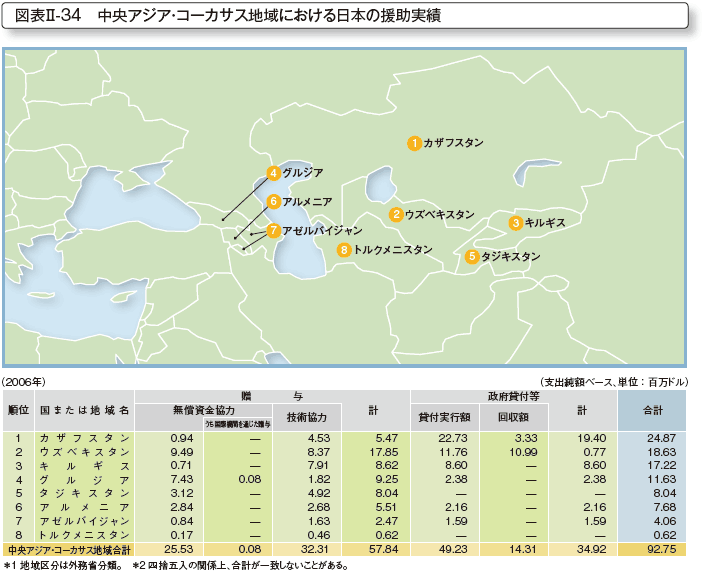
Task: Click the orange marker number 6 for アルメニア
Action: (x=273, y=202)
